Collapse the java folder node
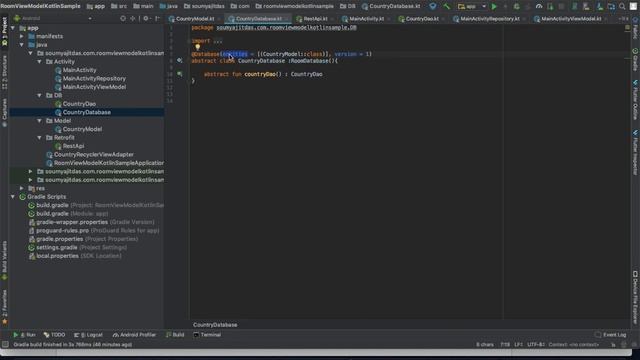The height and width of the screenshot is (360, 640). point(22,44)
